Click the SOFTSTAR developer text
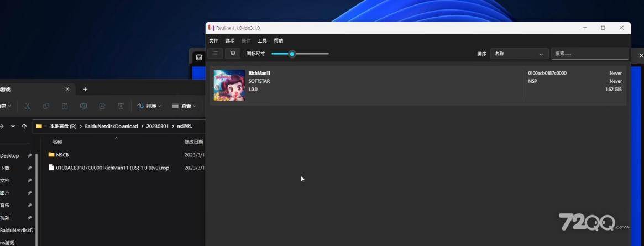This screenshot has height=246, width=644. tap(259, 81)
